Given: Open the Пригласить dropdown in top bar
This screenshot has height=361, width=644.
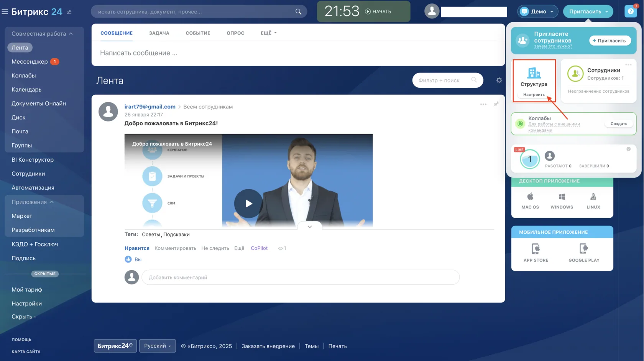Looking at the screenshot, I should (588, 11).
